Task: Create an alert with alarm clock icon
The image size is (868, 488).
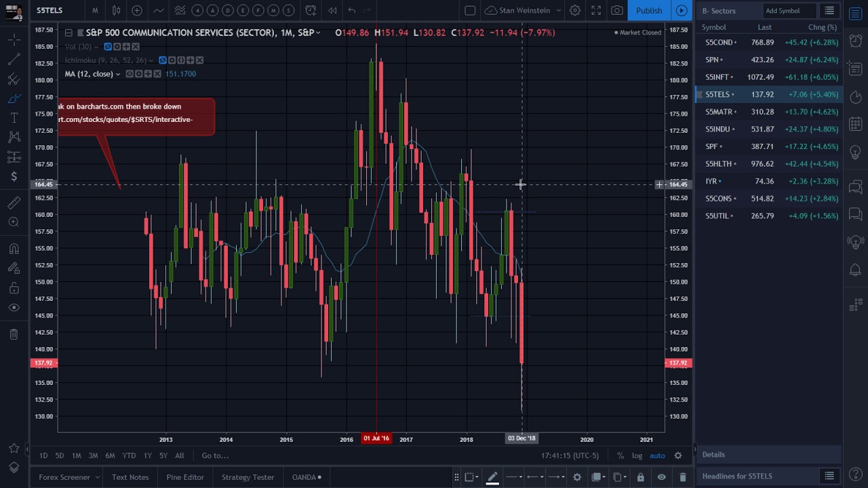Action: 311,10
